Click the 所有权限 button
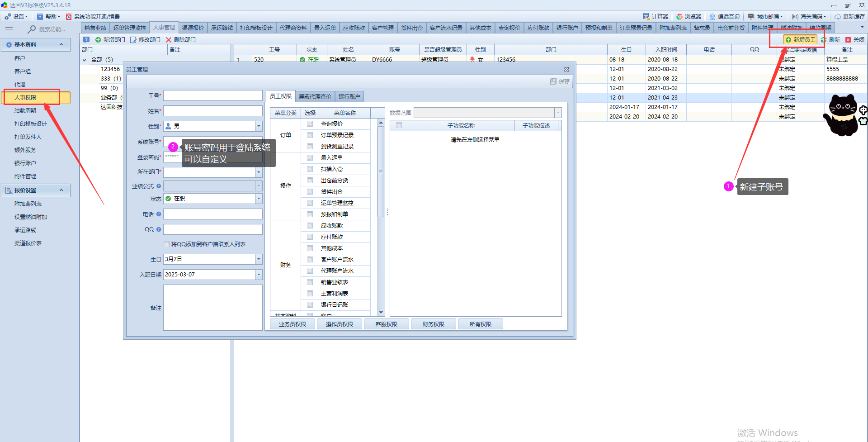The height and width of the screenshot is (442, 868). [x=480, y=324]
